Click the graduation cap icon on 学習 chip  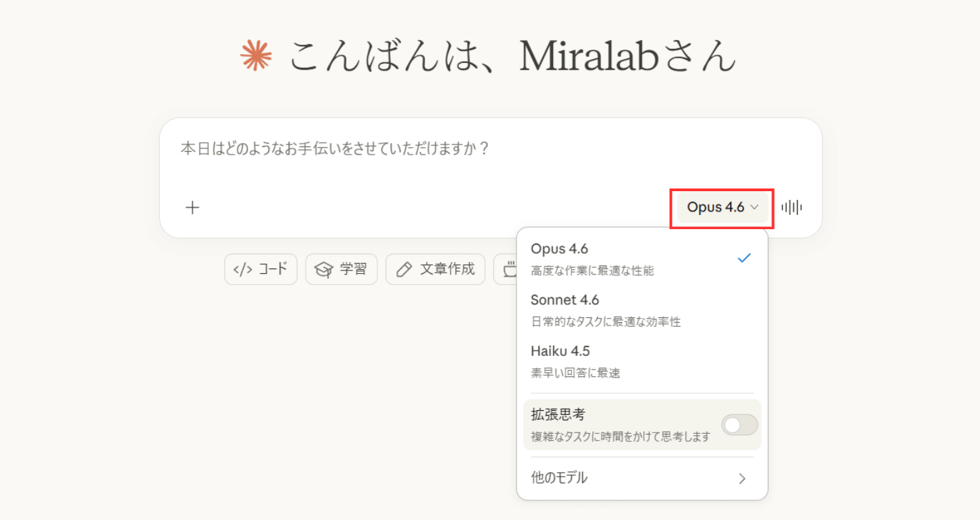(x=324, y=269)
